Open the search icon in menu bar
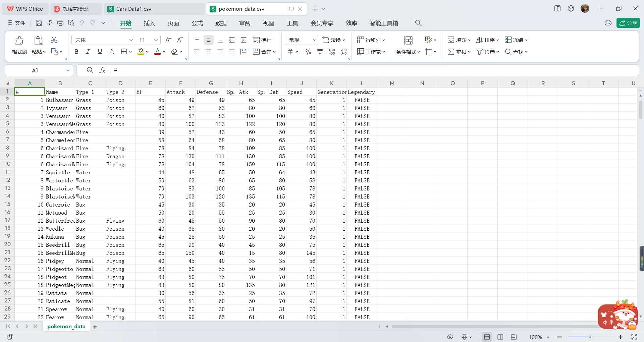This screenshot has height=342, width=644. tap(418, 23)
